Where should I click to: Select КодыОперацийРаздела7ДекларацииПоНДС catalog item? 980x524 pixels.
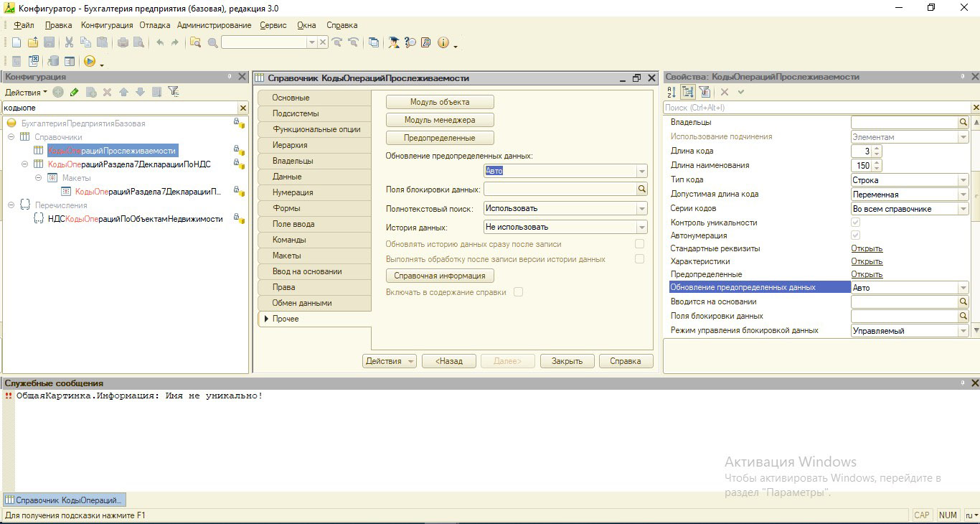click(129, 164)
